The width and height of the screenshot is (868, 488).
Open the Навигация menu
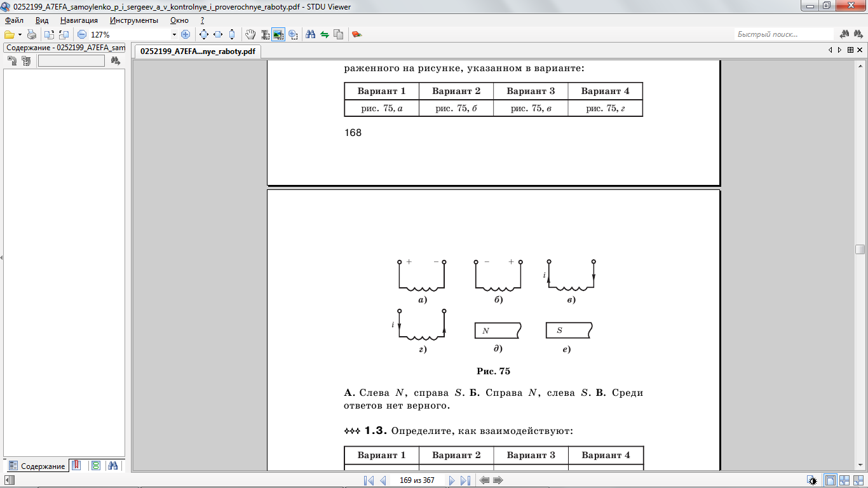(x=79, y=20)
